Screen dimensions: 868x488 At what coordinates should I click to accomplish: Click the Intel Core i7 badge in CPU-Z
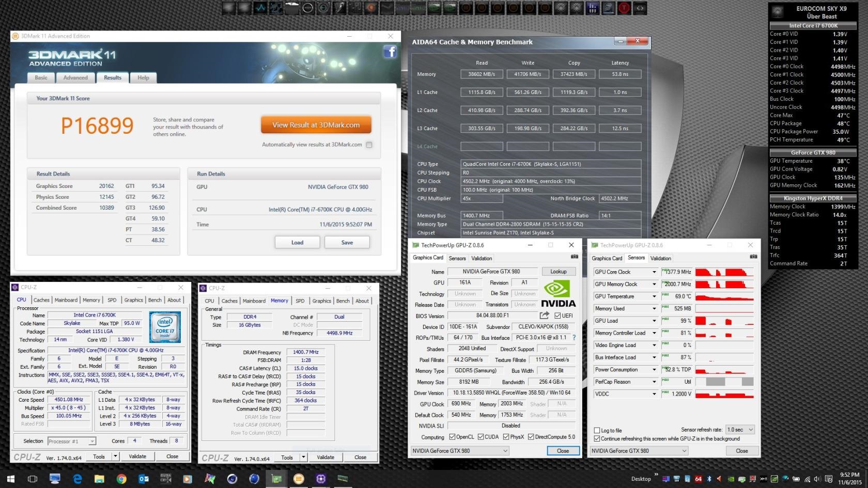(165, 326)
